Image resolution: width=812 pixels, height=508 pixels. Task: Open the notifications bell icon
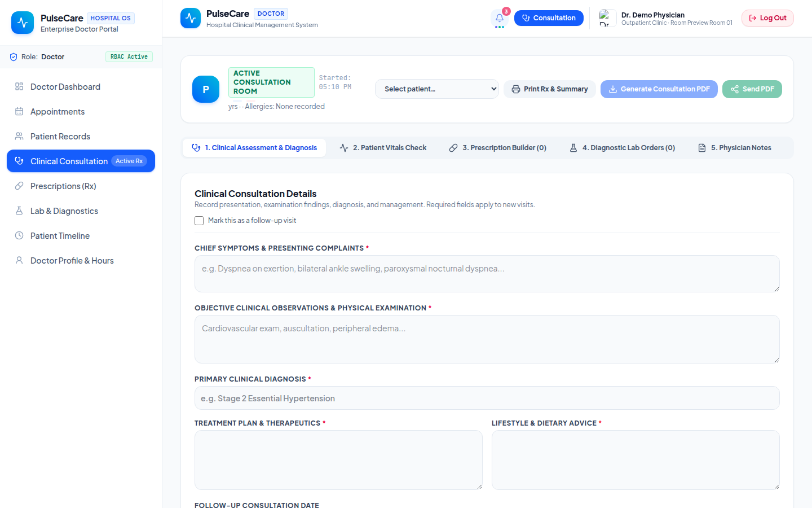click(x=500, y=18)
